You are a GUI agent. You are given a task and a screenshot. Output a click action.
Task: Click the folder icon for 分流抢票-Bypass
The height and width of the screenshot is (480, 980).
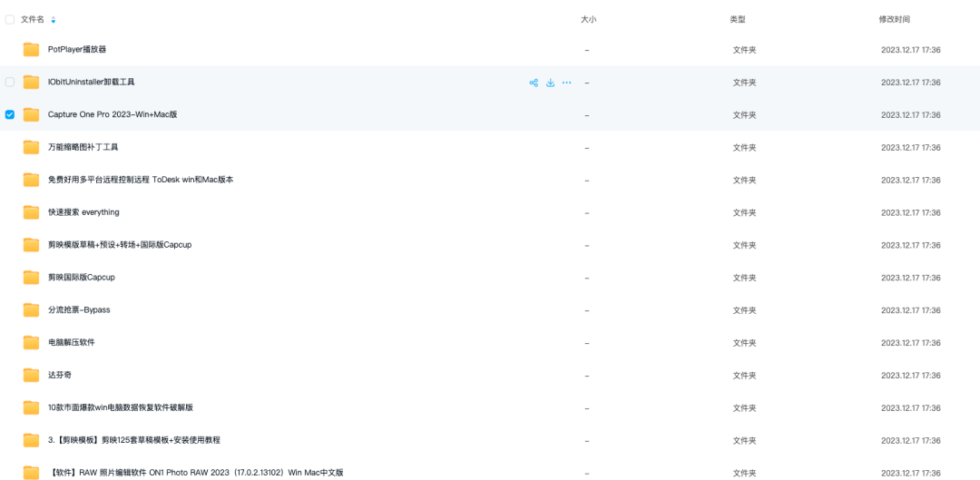31,309
